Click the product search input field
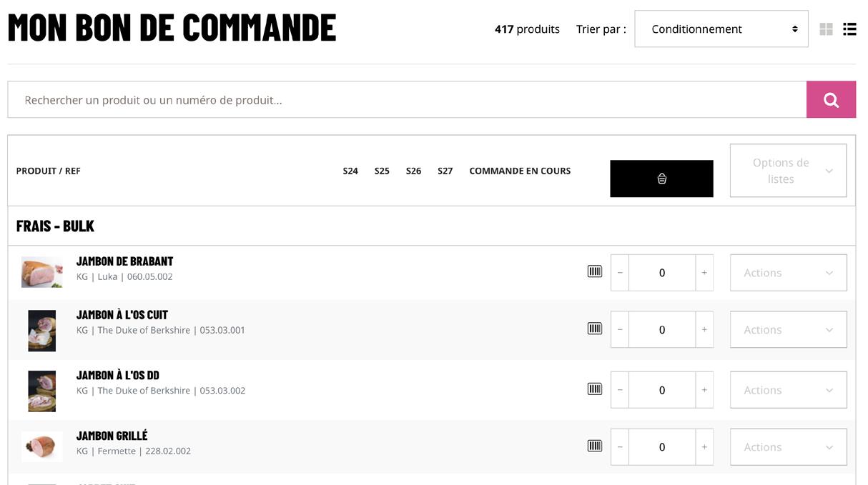The height and width of the screenshot is (485, 868). (x=407, y=100)
